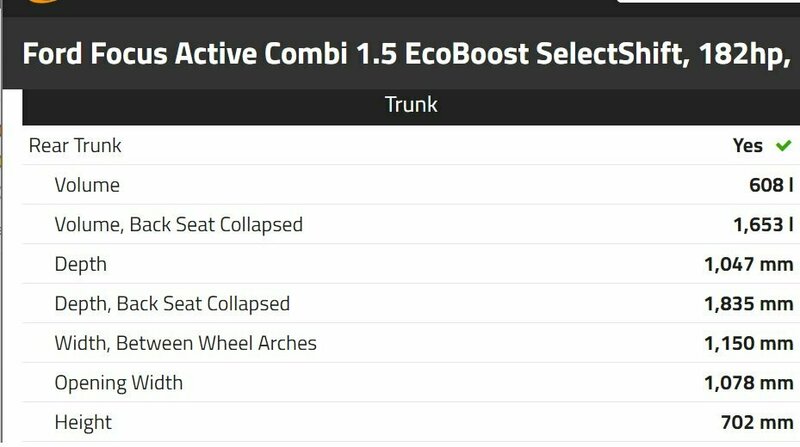
Task: Click the 1,150 mm width value
Action: (748, 344)
